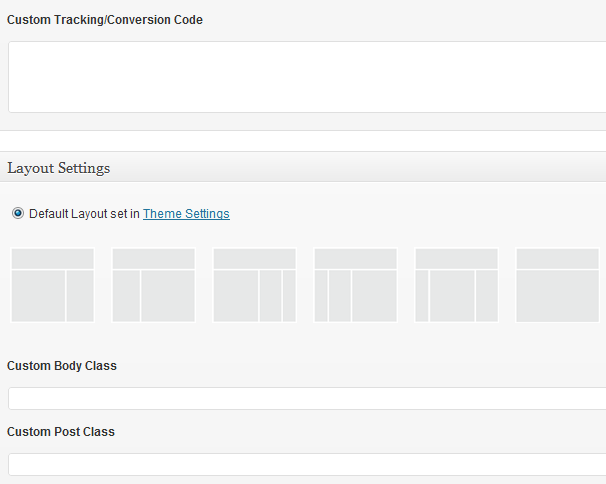
Task: Open the Theme Settings link
Action: tap(186, 214)
